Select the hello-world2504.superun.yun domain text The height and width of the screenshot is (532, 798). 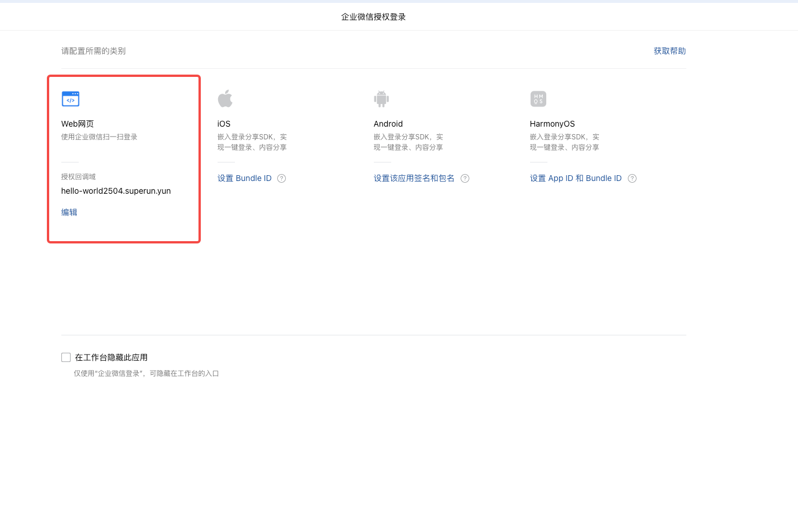coord(116,191)
